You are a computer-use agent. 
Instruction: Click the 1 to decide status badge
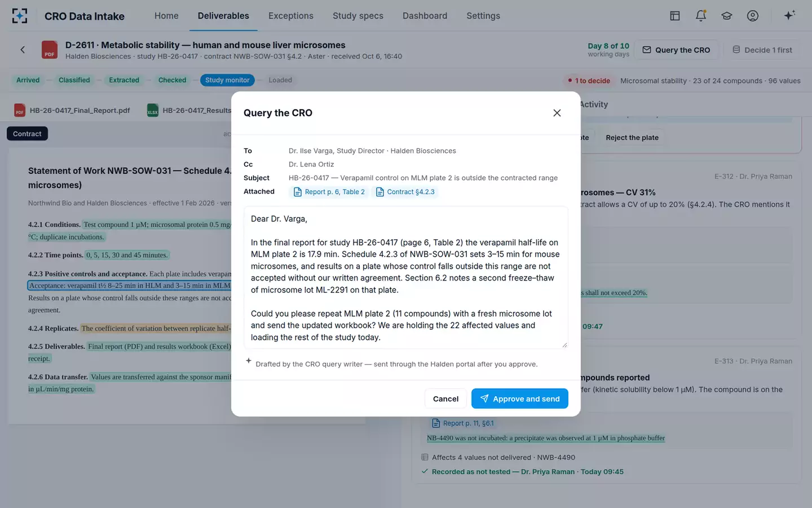tap(589, 81)
